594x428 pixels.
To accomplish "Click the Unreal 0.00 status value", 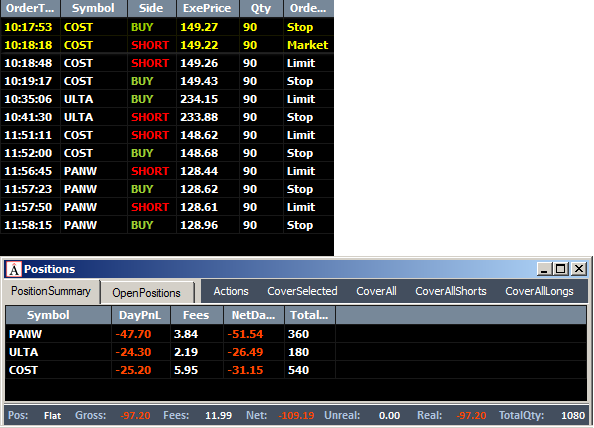I will click(389, 416).
